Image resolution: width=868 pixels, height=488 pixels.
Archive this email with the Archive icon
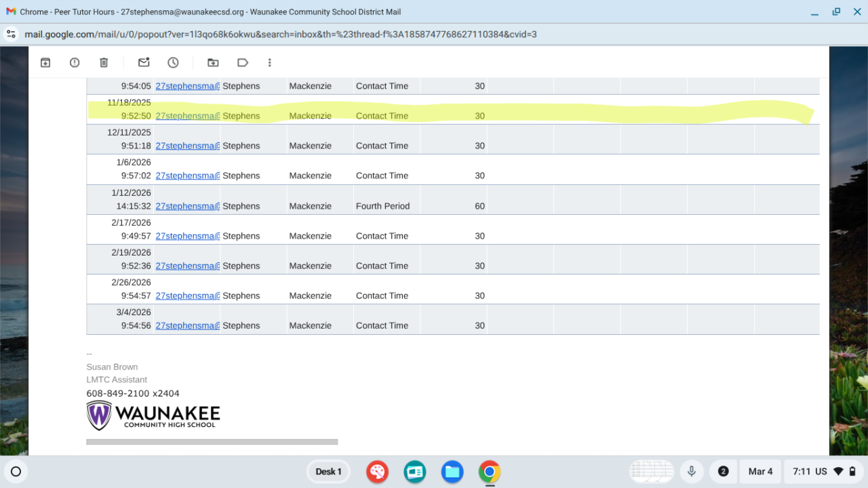[x=45, y=62]
